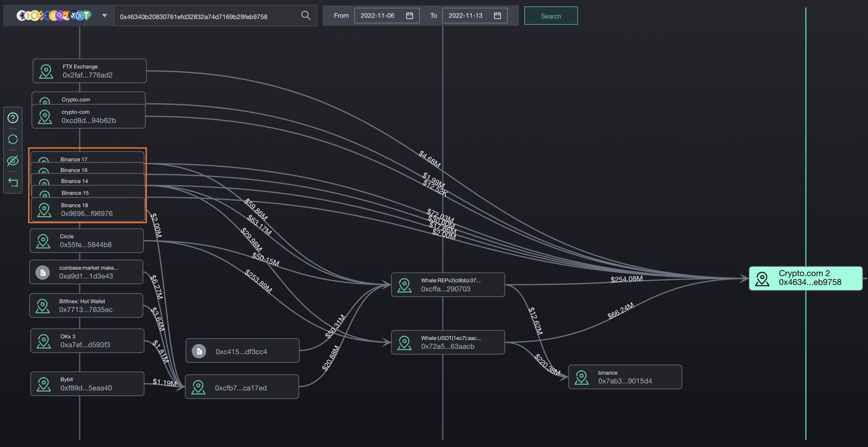Image resolution: width=868 pixels, height=447 pixels.
Task: Select the Whale:USDT 0x72a5...63aacb node
Action: (x=448, y=342)
